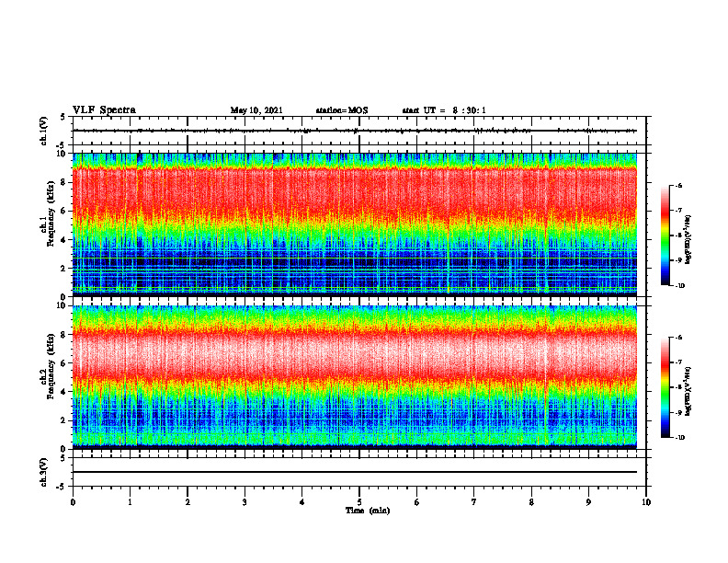Click the ch.2 color bar '-10' label
The width and height of the screenshot is (728, 563).
click(x=679, y=438)
